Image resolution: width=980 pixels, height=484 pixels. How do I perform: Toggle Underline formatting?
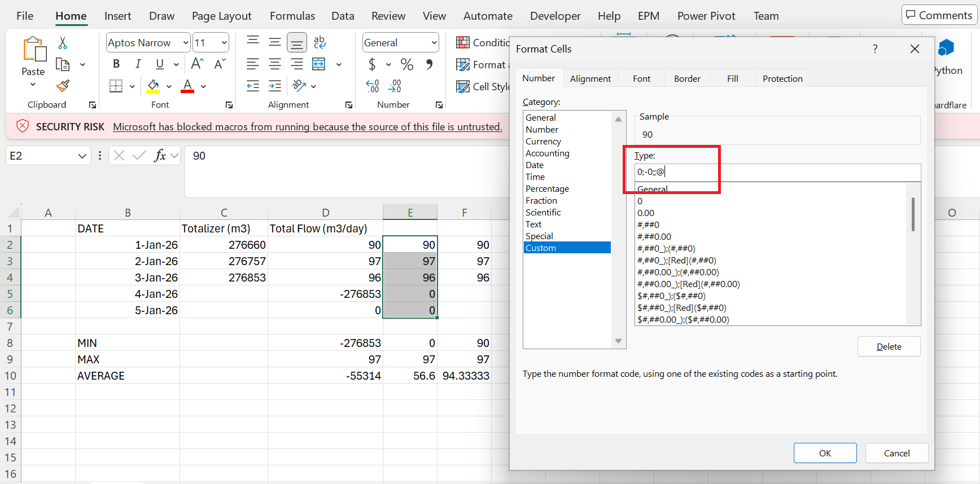[160, 64]
